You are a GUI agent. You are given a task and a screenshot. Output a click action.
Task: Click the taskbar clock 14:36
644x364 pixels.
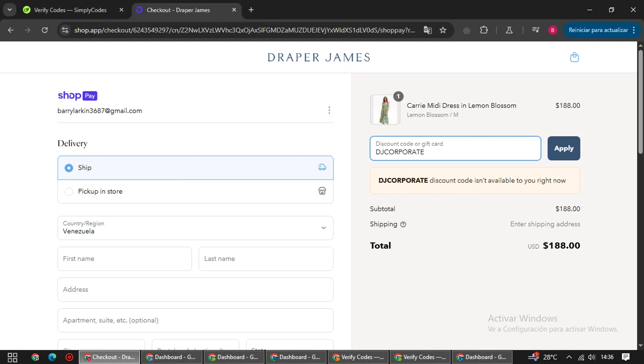607,357
